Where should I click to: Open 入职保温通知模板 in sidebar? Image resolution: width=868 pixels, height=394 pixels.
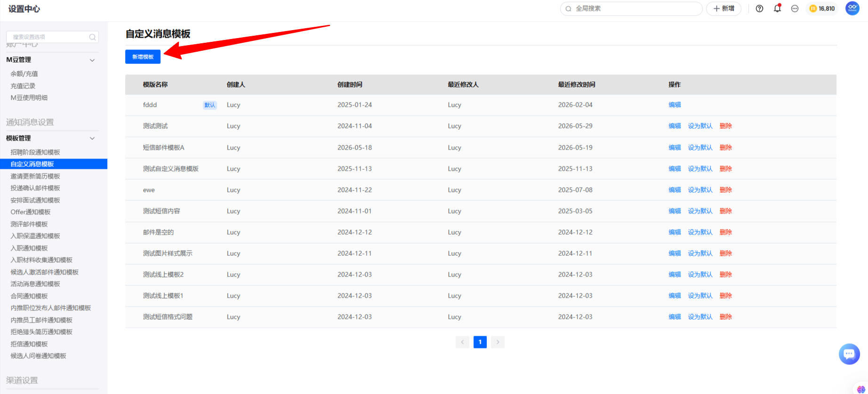[x=35, y=236]
